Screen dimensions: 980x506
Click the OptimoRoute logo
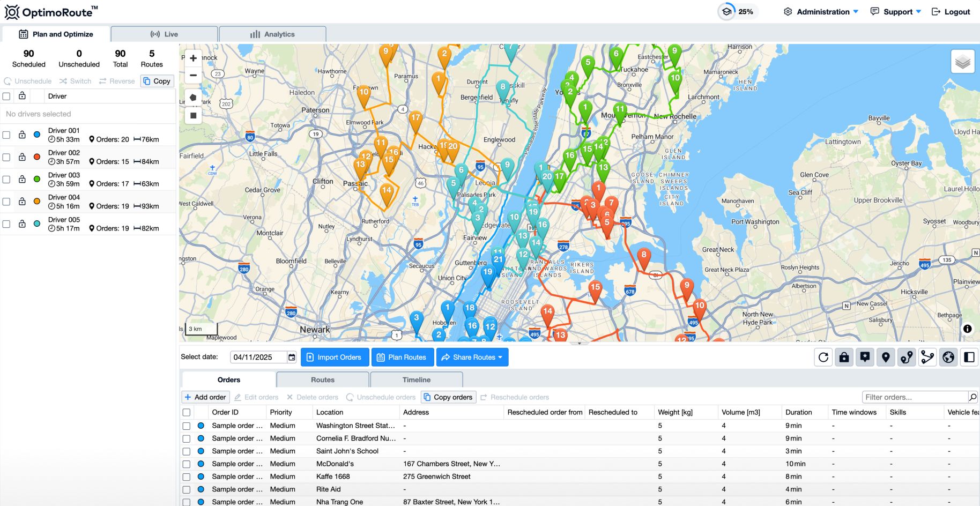(51, 12)
